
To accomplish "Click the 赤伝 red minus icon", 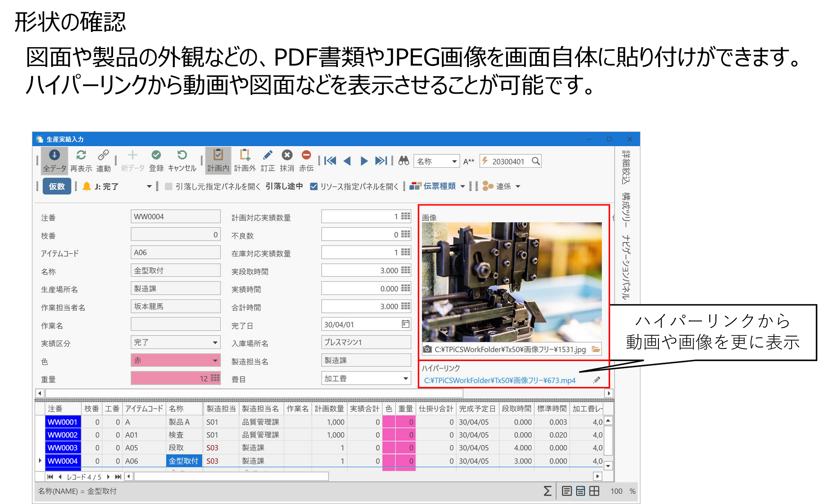I will [306, 155].
